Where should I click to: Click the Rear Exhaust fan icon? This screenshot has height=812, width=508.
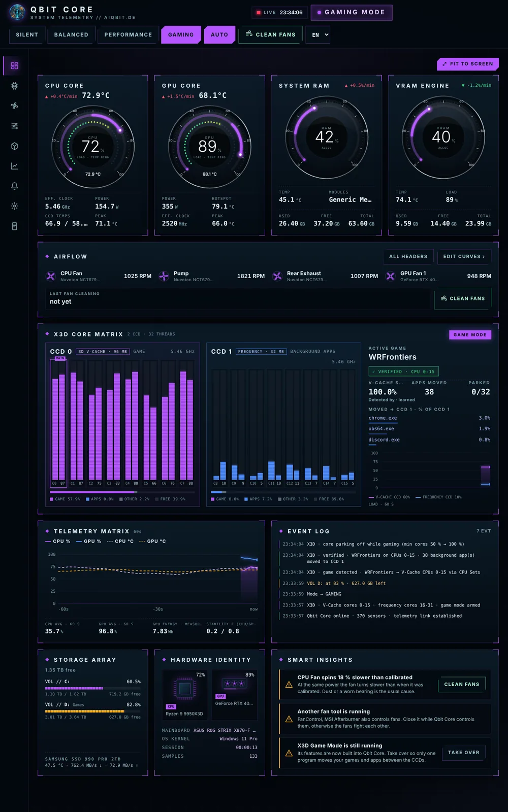pos(277,276)
